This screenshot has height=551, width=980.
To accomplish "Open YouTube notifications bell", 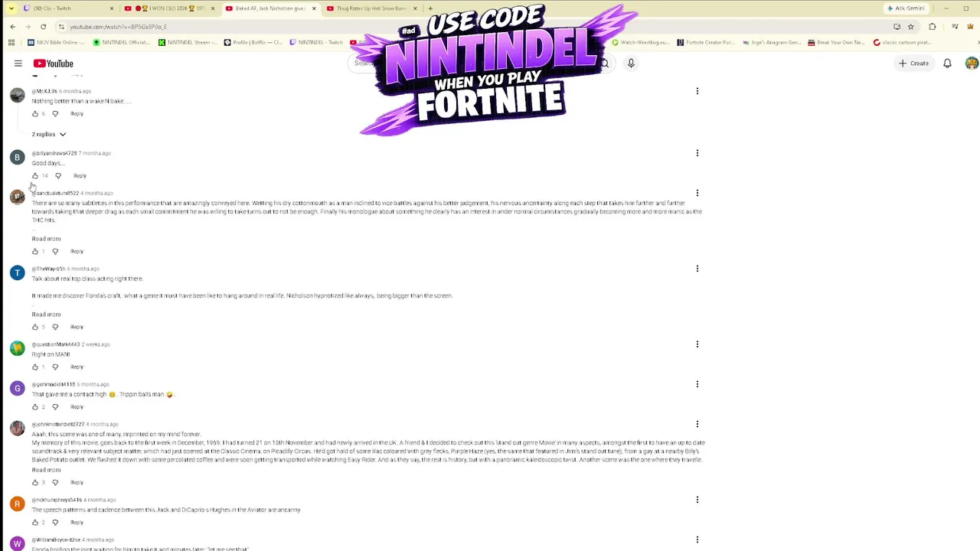I will 947,64.
